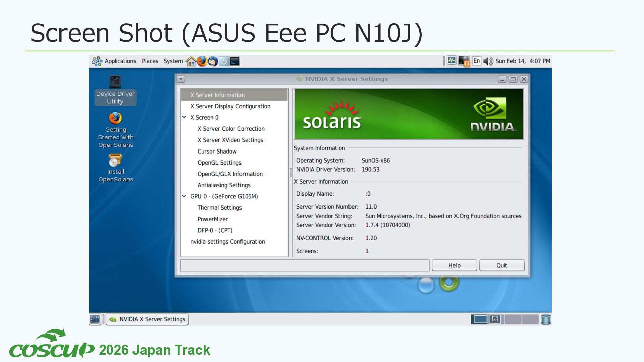Viewport: 644px width, 362px height.
Task: Select the Device Driver Utility desktop icon
Action: [x=115, y=90]
